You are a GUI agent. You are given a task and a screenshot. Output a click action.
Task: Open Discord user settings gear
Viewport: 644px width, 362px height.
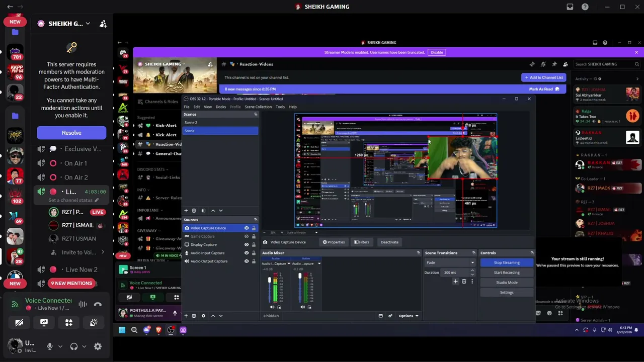[x=98, y=346]
